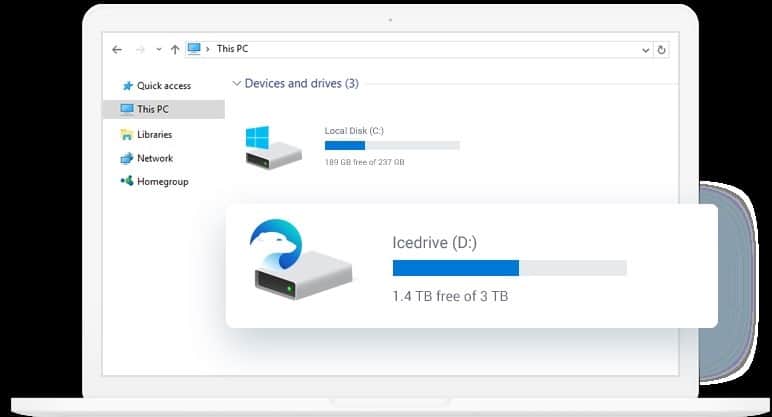772x417 pixels.
Task: Click the Local Disk (C:) storage usage bar
Action: click(392, 145)
